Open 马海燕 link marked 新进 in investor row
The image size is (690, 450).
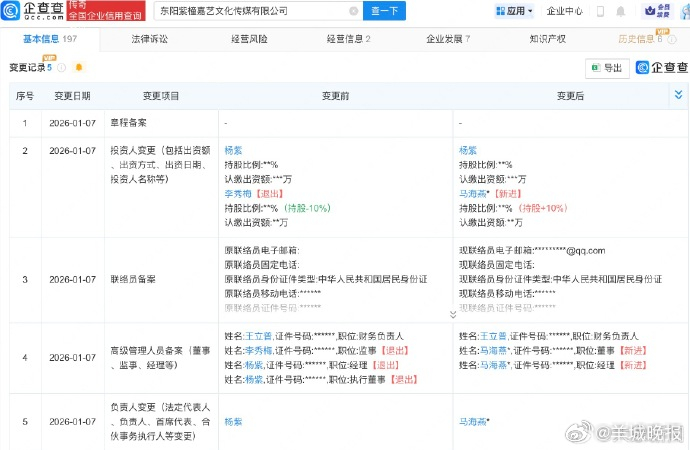click(473, 194)
